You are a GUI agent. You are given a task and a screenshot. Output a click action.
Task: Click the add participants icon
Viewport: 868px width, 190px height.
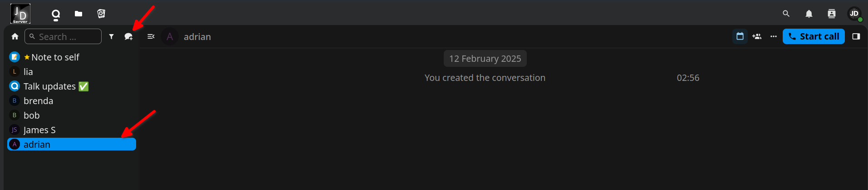click(x=757, y=36)
